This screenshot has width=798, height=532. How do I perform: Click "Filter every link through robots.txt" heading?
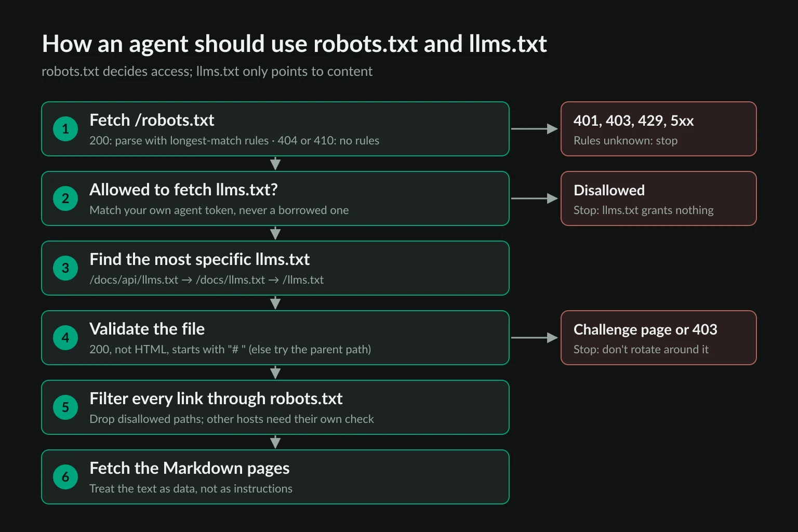tap(216, 398)
